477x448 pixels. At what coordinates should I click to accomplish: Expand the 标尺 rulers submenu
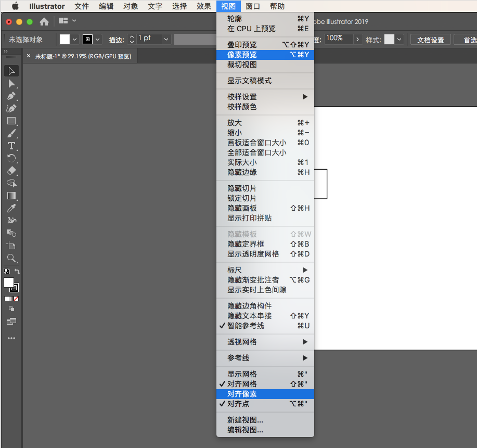pyautogui.click(x=265, y=270)
